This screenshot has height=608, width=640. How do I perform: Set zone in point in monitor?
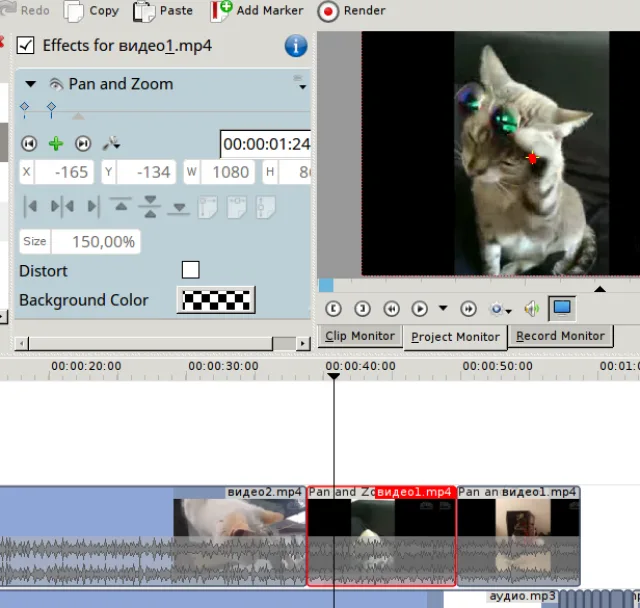click(333, 309)
